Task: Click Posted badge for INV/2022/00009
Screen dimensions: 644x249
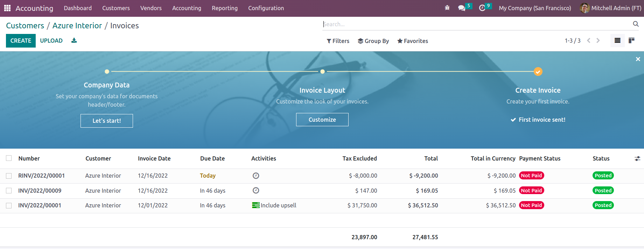Action: [603, 191]
